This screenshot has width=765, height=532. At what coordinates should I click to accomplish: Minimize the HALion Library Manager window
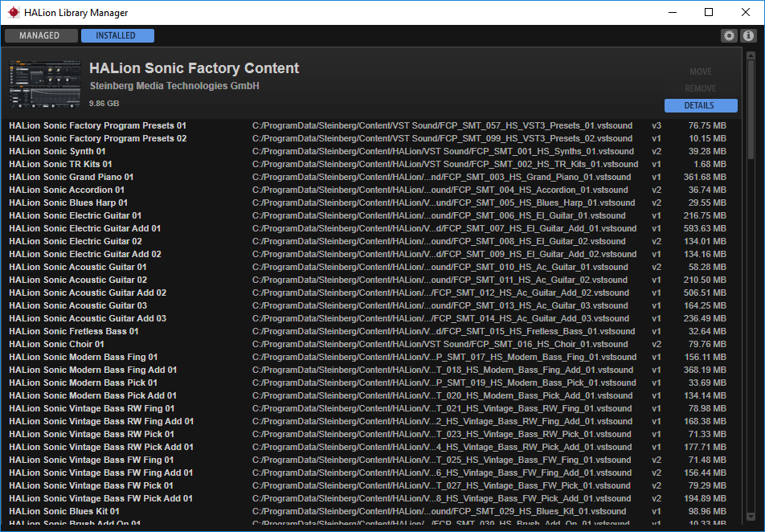click(673, 12)
